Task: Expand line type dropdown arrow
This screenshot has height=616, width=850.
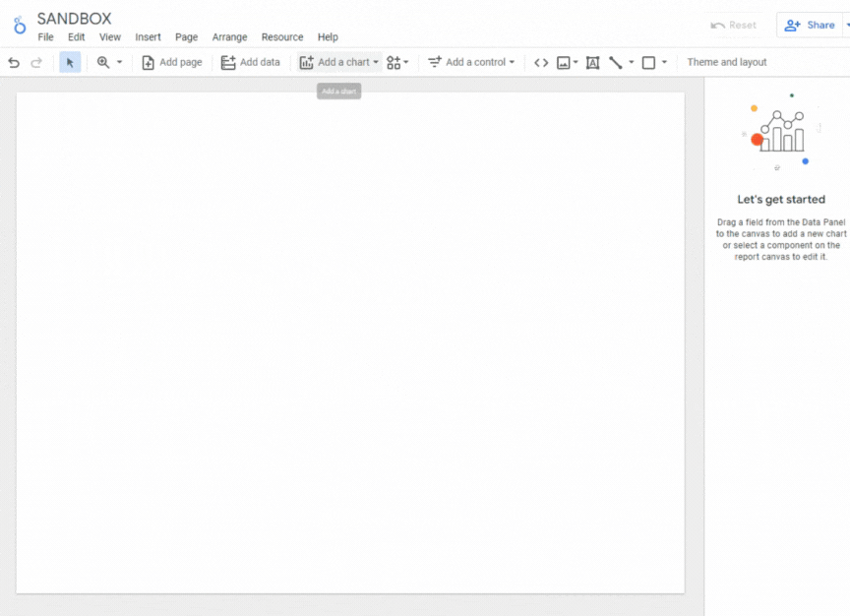Action: click(631, 62)
